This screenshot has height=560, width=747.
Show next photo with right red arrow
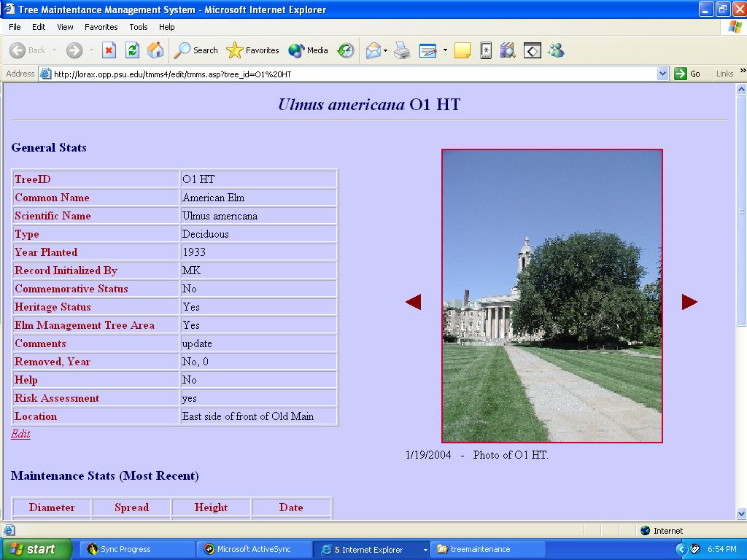coord(689,302)
